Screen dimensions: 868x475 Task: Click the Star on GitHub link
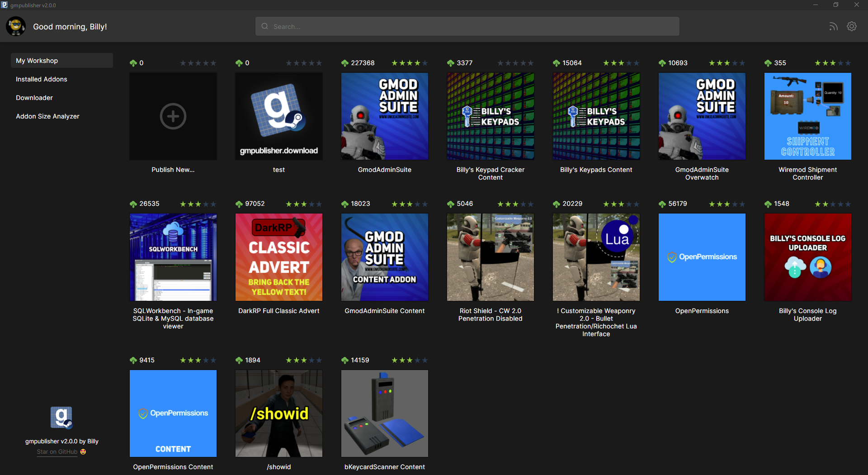57,451
